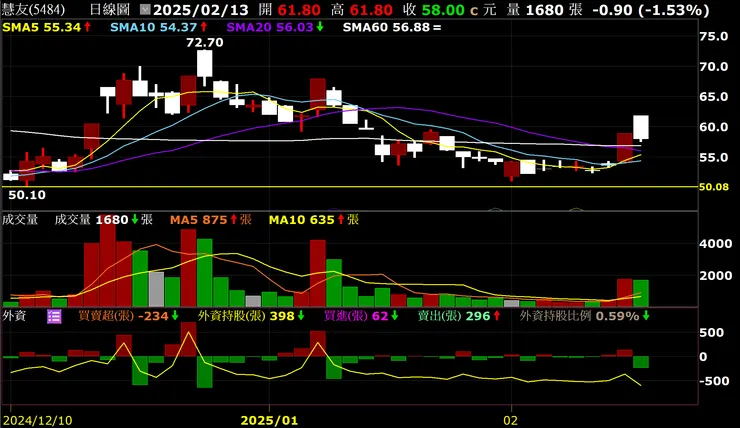Viewport: 740px width, 428px height.
Task: Click the date 2025/02/13 in the header
Action: click(201, 10)
